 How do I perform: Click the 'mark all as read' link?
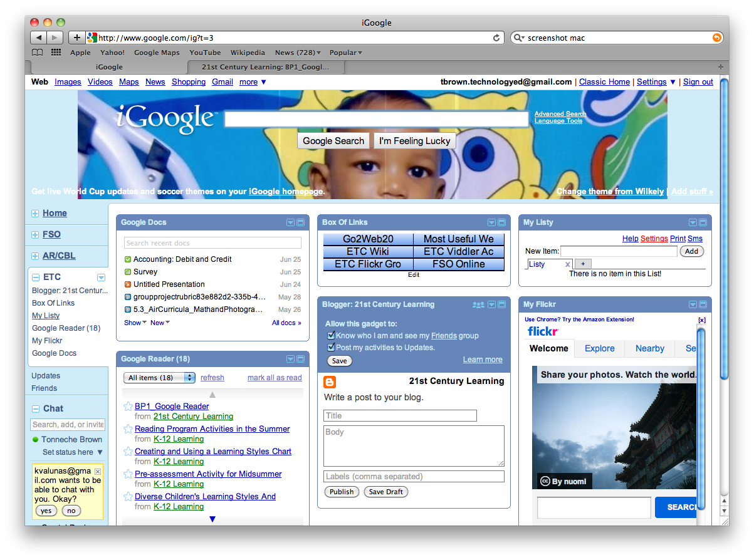pyautogui.click(x=275, y=378)
